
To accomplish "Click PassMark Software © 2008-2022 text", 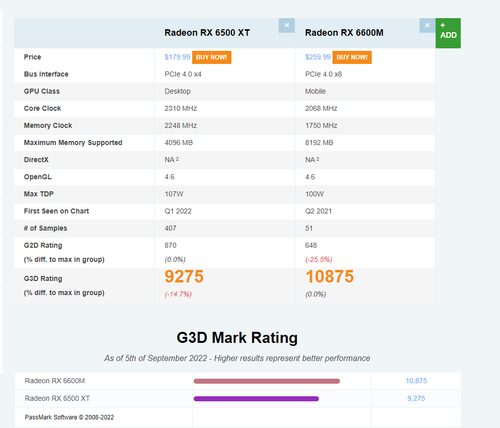I will [69, 417].
